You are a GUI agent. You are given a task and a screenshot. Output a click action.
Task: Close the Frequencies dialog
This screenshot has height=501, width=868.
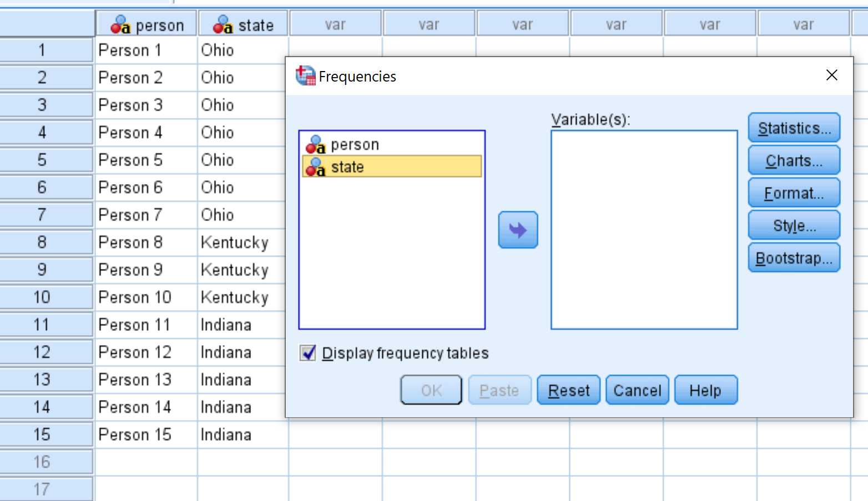pyautogui.click(x=831, y=75)
